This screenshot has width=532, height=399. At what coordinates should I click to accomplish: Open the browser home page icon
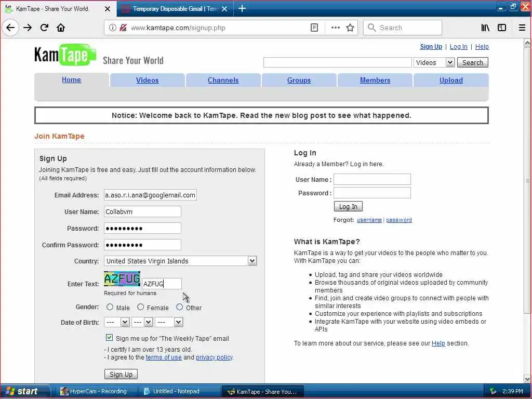tap(61, 28)
